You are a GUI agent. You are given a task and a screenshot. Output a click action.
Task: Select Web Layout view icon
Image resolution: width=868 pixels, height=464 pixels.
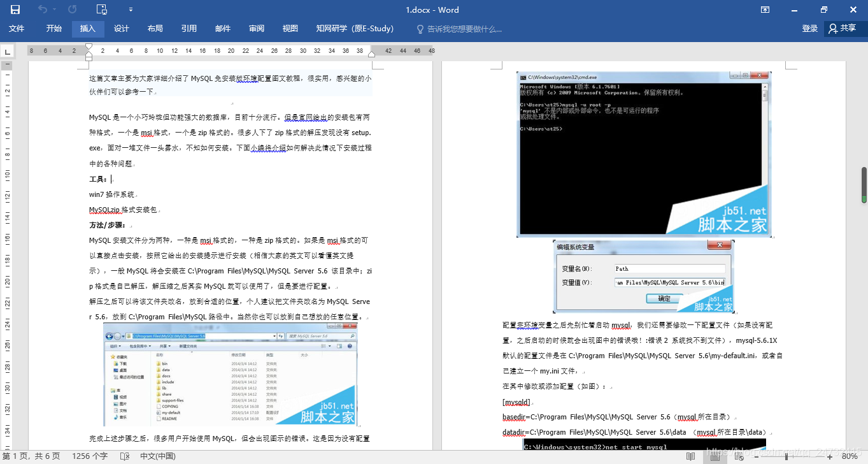737,456
